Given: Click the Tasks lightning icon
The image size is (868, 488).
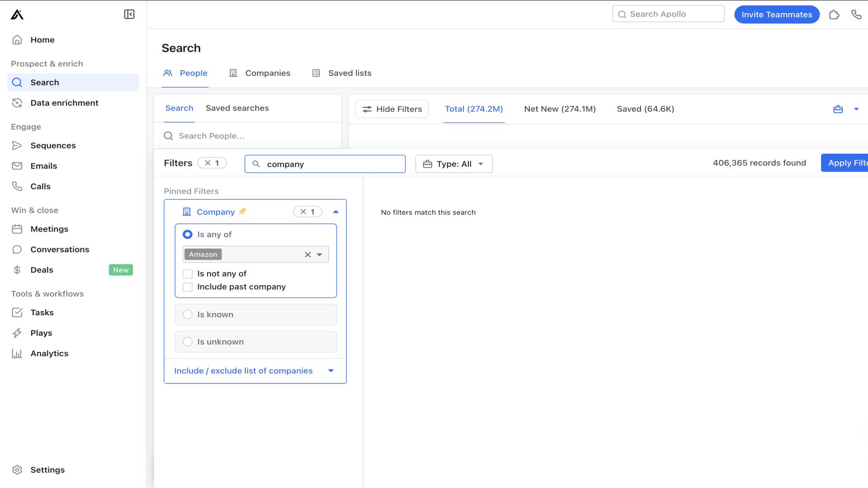Looking at the screenshot, I should pyautogui.click(x=17, y=312).
